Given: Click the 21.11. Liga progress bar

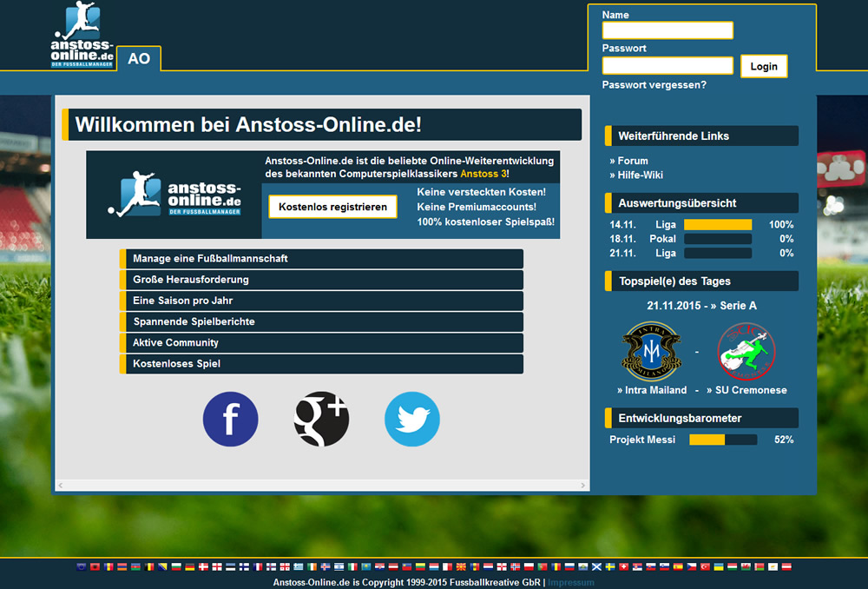Looking at the screenshot, I should [x=718, y=253].
